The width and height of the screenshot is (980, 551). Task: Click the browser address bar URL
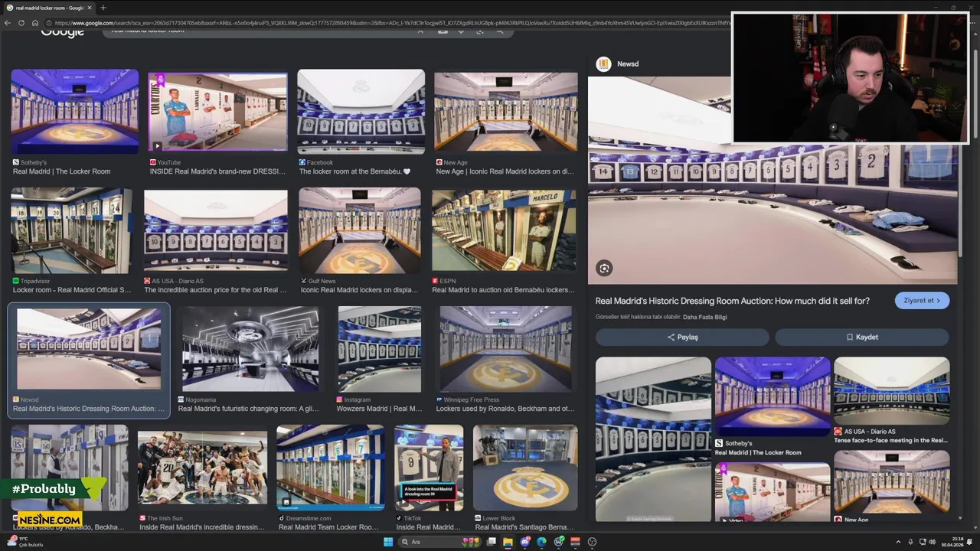390,23
